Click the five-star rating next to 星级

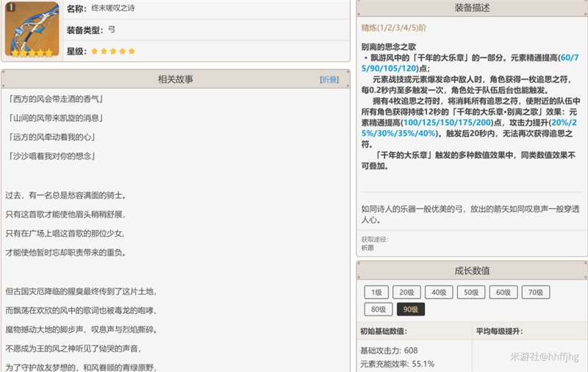tap(112, 51)
